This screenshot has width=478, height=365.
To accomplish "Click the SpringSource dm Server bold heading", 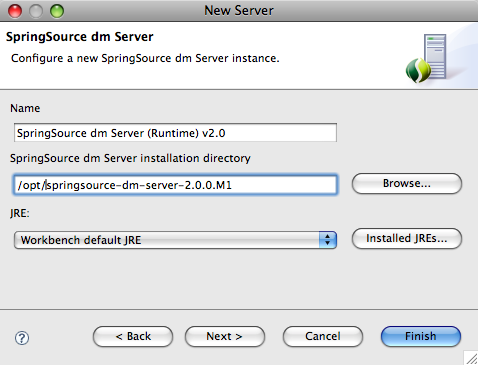I will pos(80,37).
